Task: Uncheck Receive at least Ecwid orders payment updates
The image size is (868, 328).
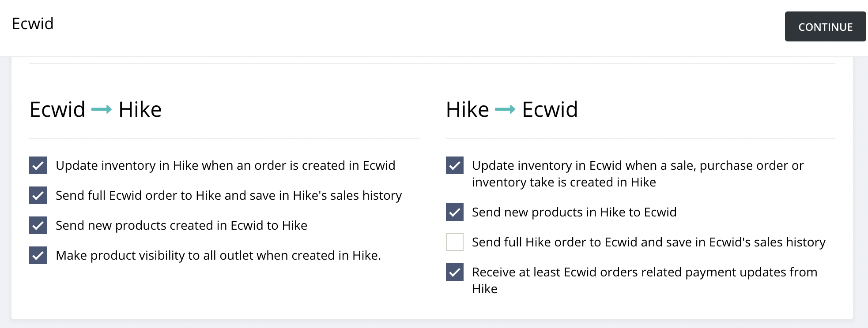Action: point(455,272)
